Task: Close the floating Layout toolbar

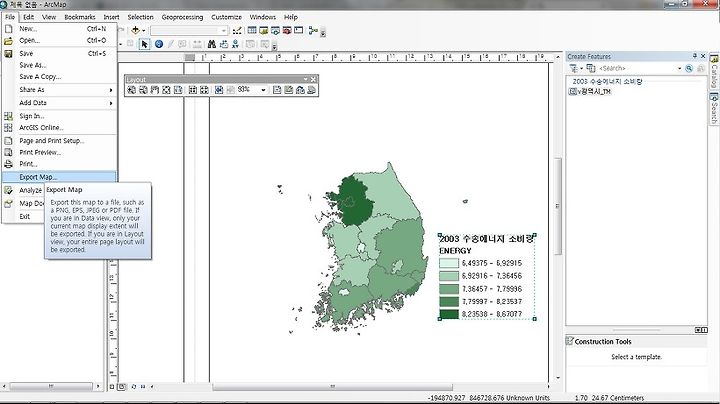Action: [x=313, y=79]
